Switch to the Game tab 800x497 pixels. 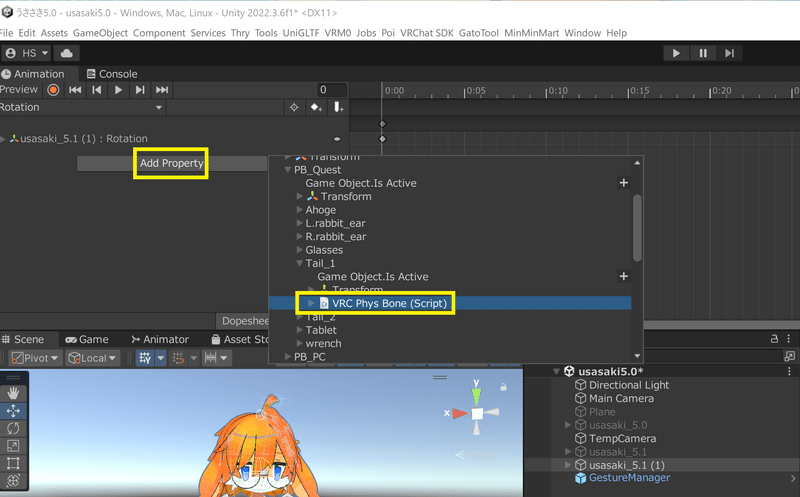point(87,339)
